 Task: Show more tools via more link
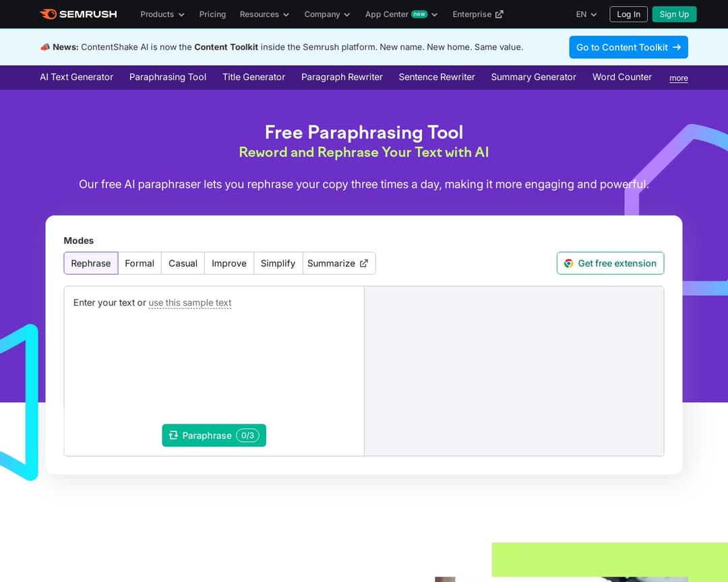[x=678, y=78]
